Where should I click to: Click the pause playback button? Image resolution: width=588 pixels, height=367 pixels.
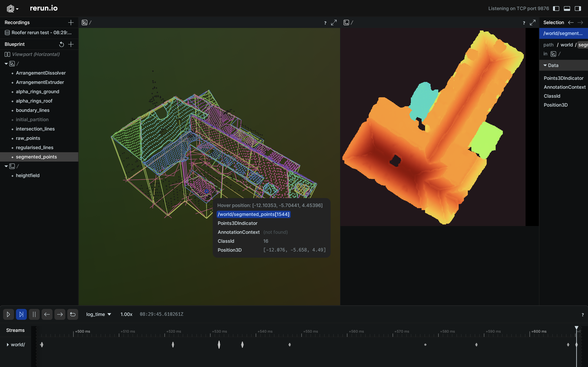34,314
